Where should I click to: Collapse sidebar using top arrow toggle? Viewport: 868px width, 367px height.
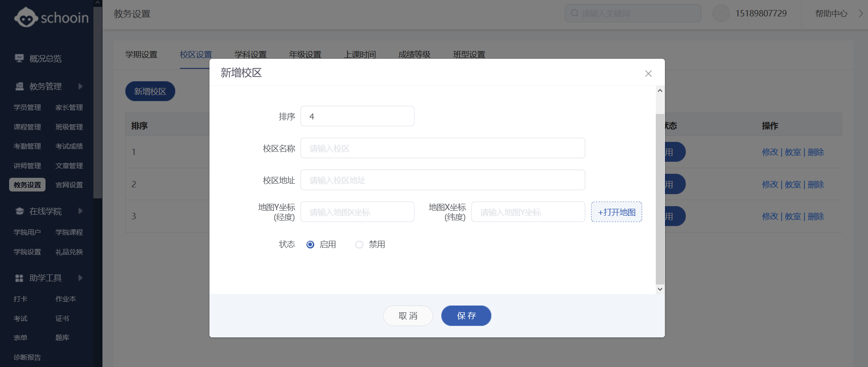pos(97,3)
